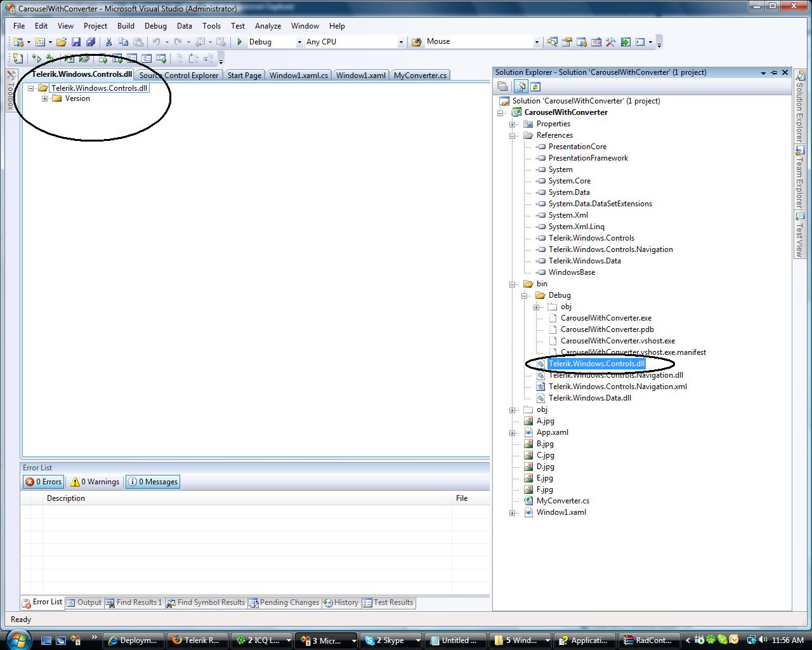Open the Tools menu
Screen dimensions: 812x650
point(211,26)
